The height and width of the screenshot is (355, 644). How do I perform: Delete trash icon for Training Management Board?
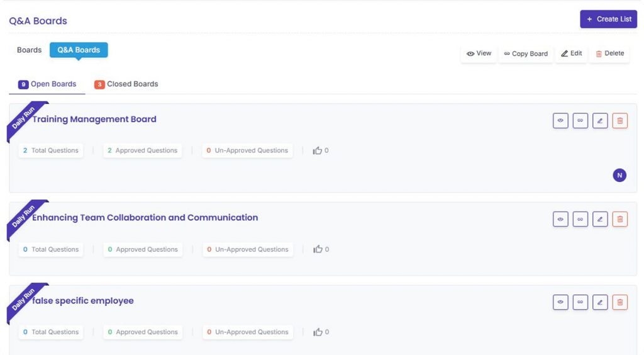click(x=619, y=121)
